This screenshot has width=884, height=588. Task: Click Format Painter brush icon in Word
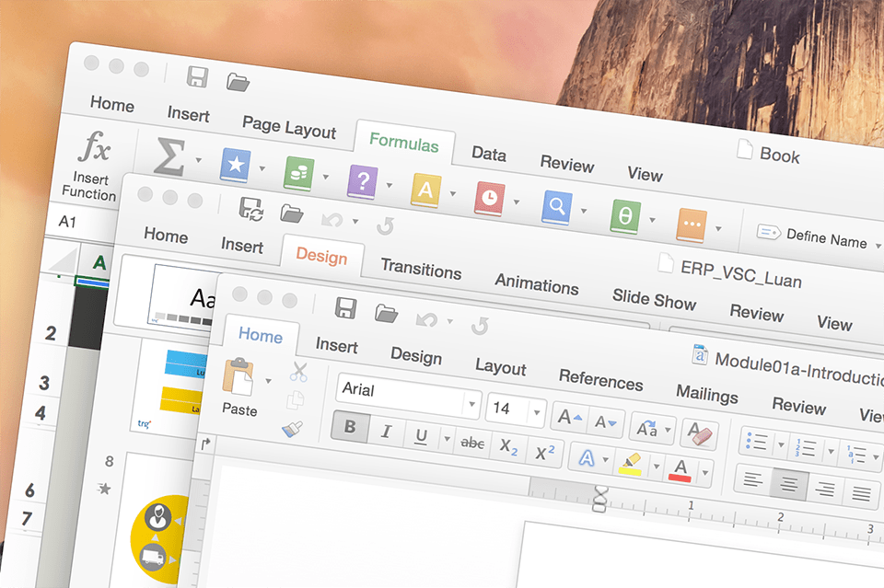click(292, 429)
